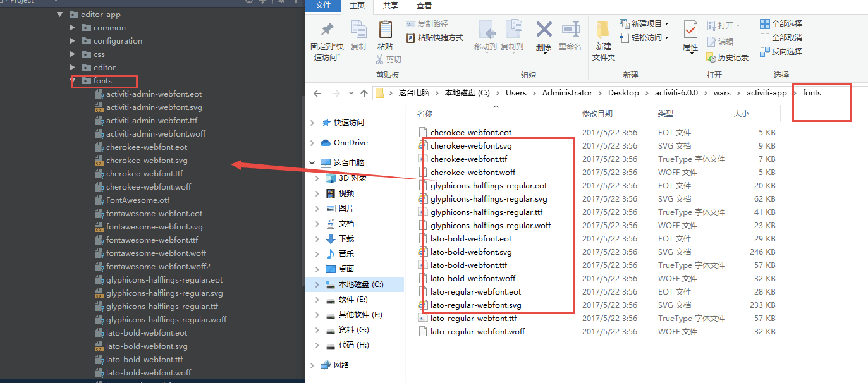
Task: Click 'wars' in the address breadcrumb
Action: [722, 92]
